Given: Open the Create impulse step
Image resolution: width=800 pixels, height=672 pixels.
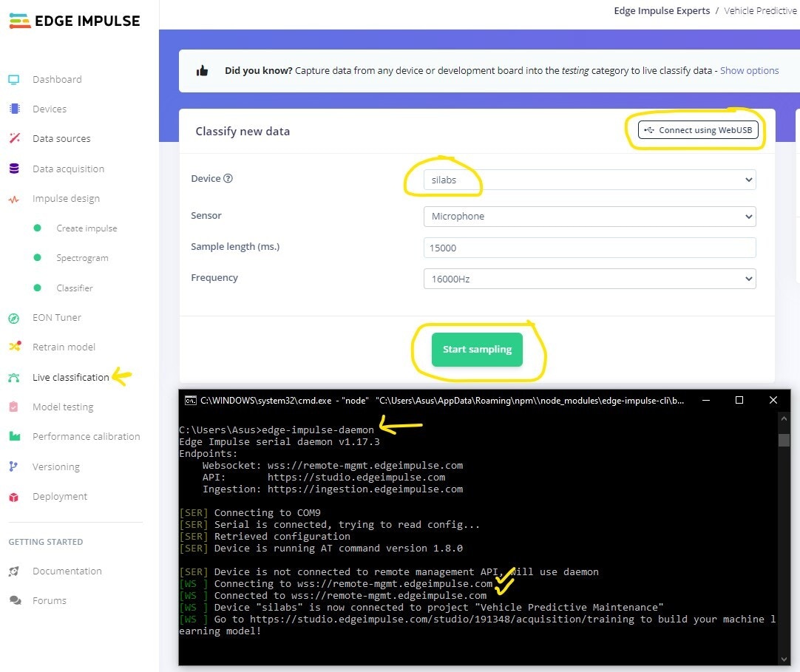Looking at the screenshot, I should pos(87,228).
